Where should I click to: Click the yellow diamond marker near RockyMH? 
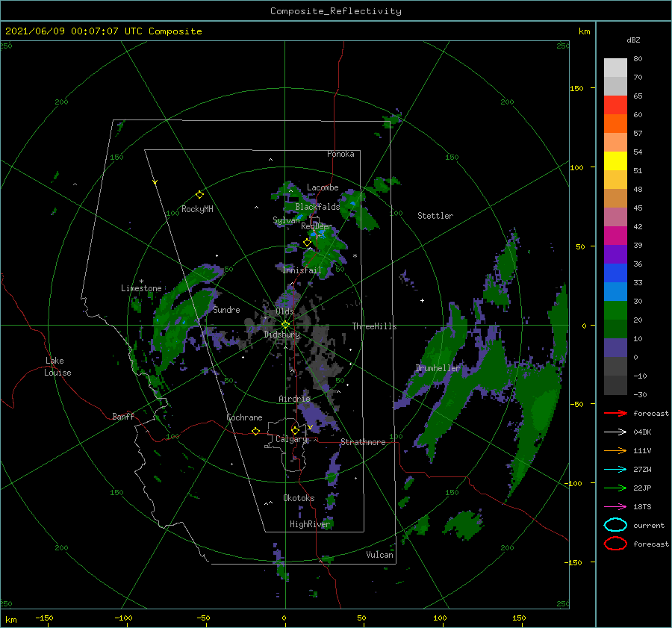coord(199,195)
